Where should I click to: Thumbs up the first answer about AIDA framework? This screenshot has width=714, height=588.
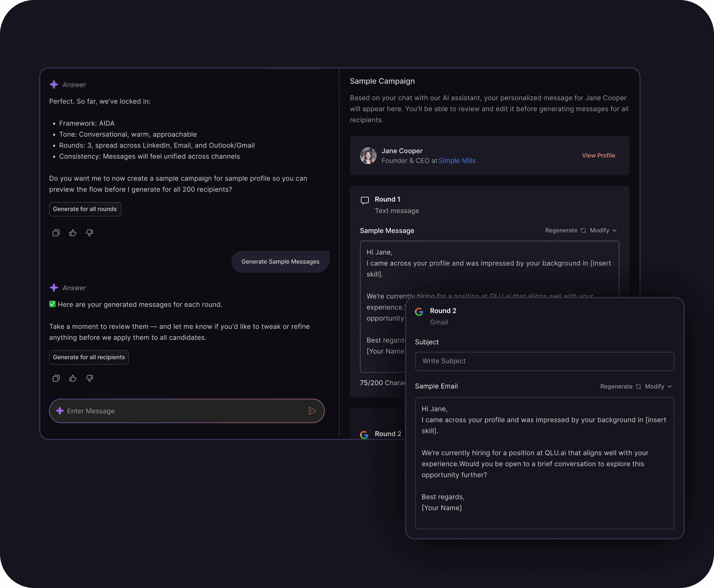point(73,233)
